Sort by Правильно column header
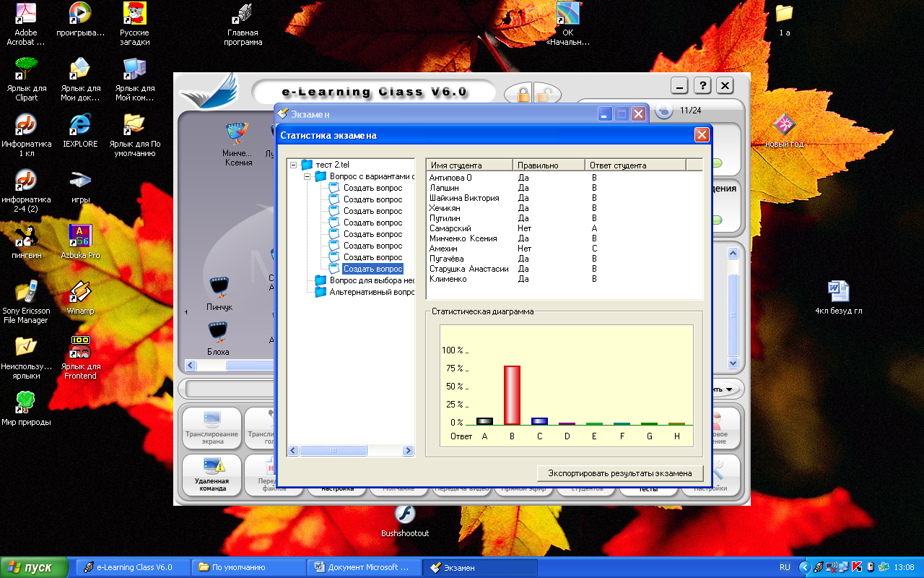The image size is (924, 578). pos(549,165)
